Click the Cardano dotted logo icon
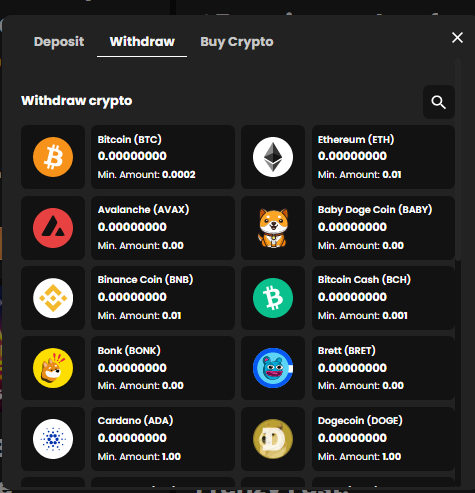475x493 pixels. click(x=53, y=439)
